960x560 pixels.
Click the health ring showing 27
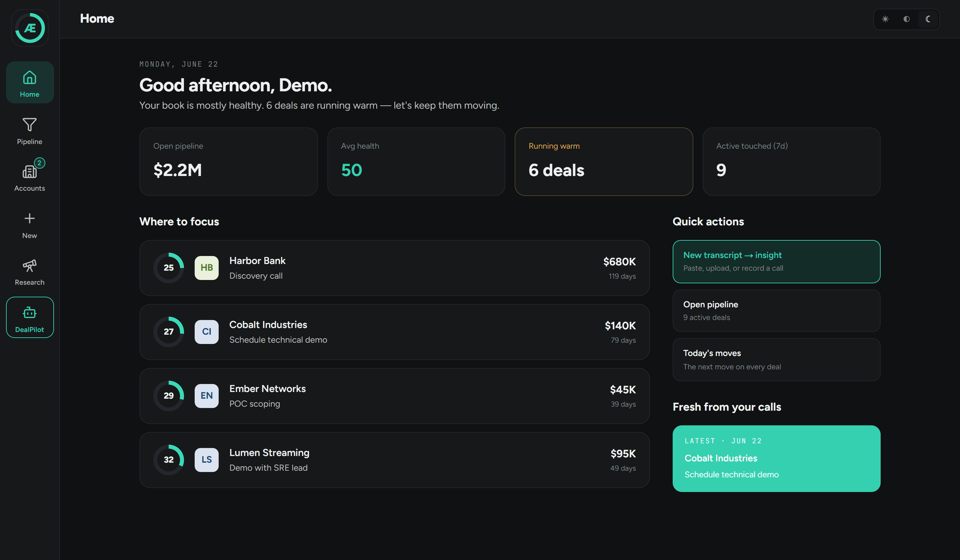click(169, 332)
